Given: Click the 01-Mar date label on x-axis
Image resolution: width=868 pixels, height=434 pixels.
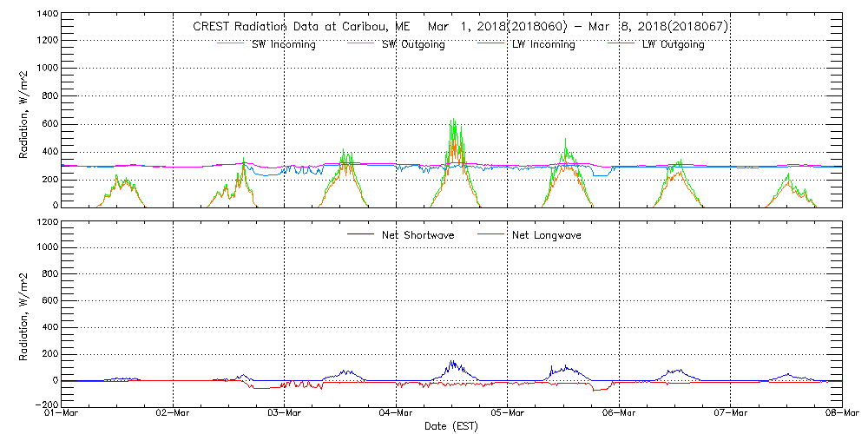Looking at the screenshot, I should click(62, 413).
